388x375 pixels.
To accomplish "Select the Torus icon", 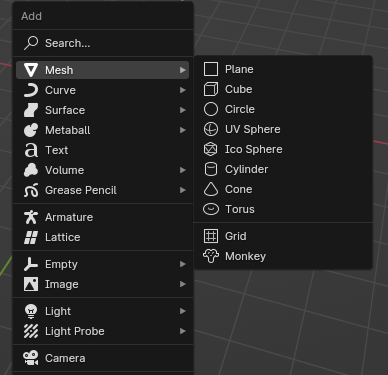I will click(211, 209).
